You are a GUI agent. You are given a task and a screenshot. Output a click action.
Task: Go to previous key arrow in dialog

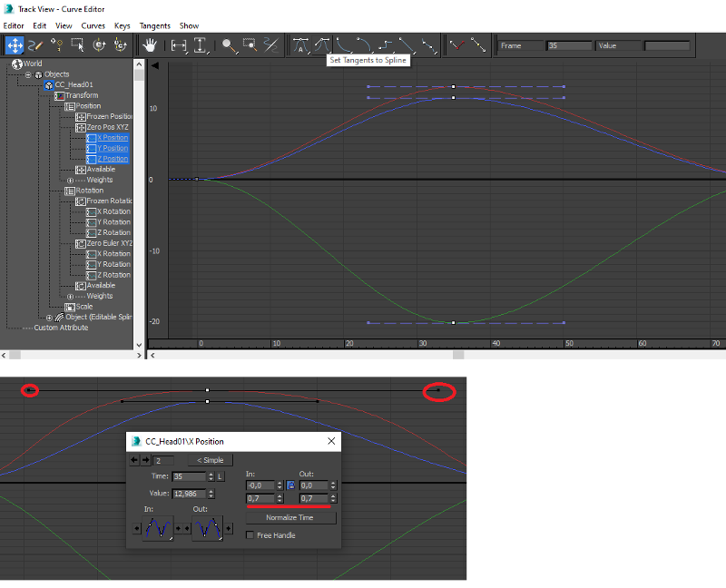click(x=134, y=460)
